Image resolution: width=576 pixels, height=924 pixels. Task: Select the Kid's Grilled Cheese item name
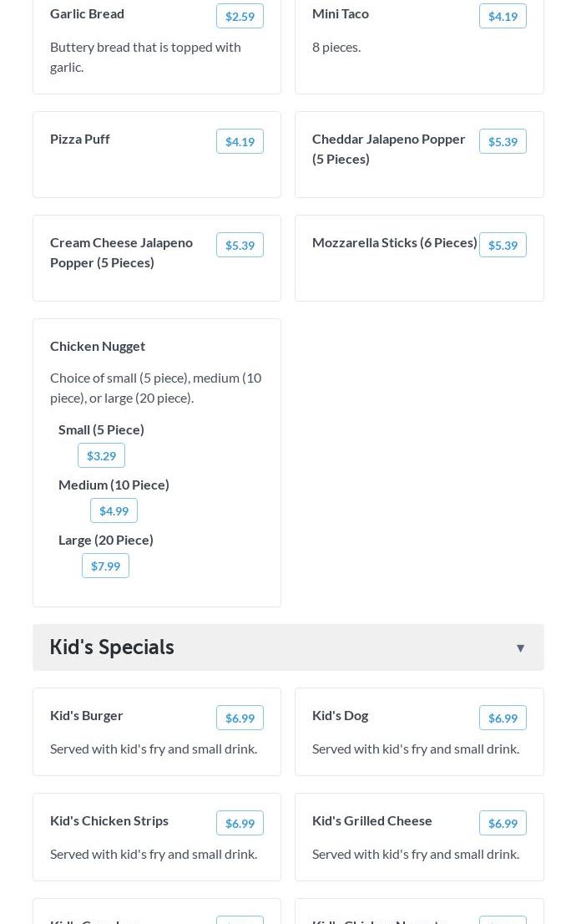pyautogui.click(x=372, y=820)
